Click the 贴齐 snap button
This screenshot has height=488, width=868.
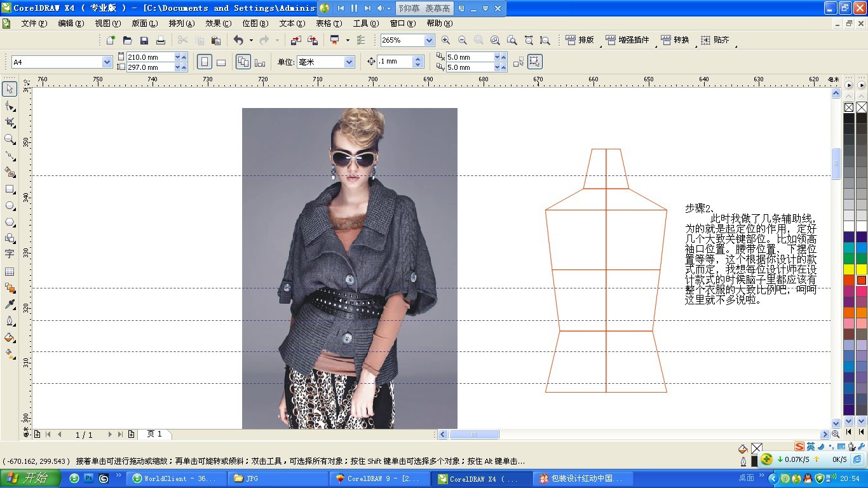[715, 40]
